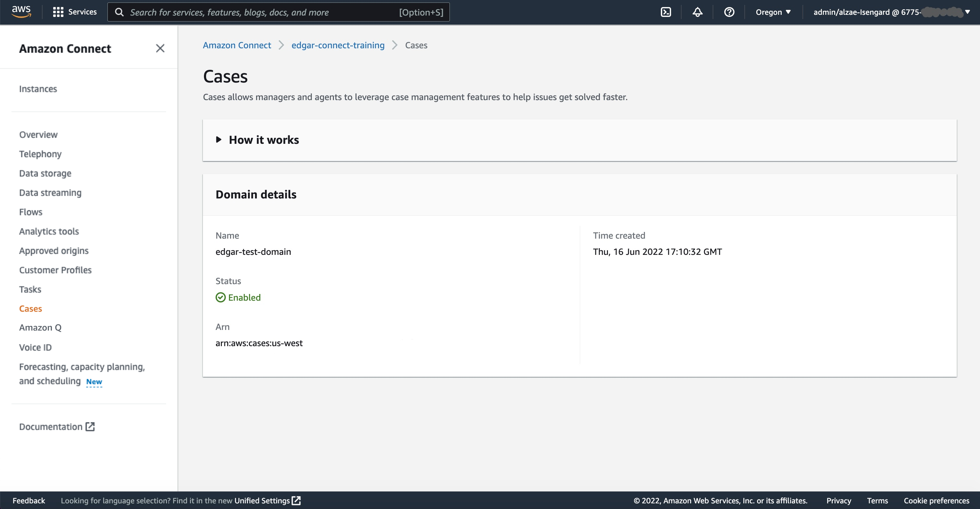Open Data streaming page
980x509 pixels.
click(x=50, y=192)
